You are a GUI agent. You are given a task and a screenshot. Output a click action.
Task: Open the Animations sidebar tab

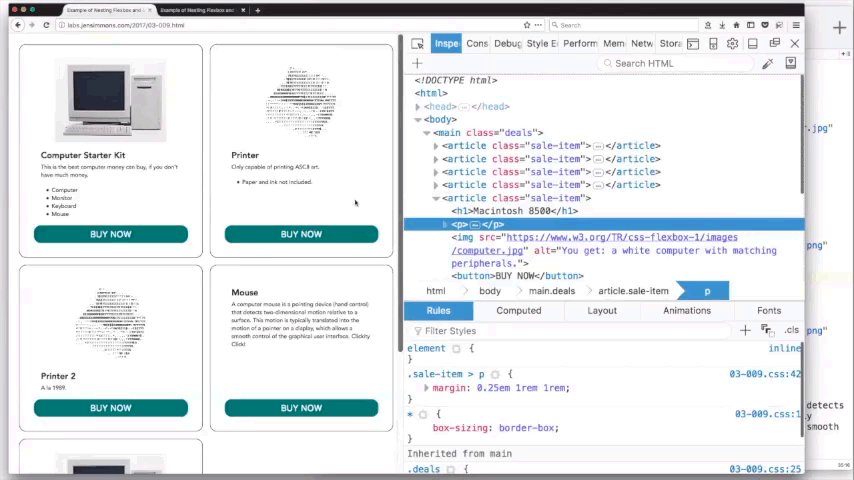pos(687,311)
